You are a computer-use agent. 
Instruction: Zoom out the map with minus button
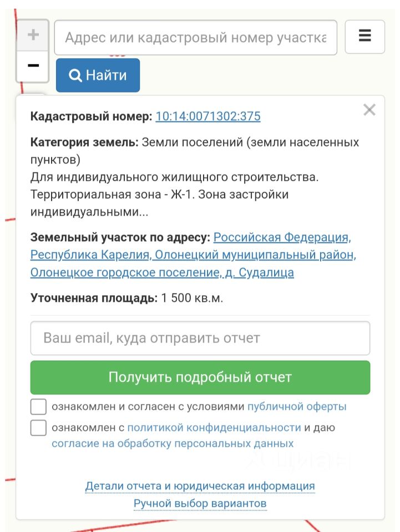pyautogui.click(x=33, y=66)
